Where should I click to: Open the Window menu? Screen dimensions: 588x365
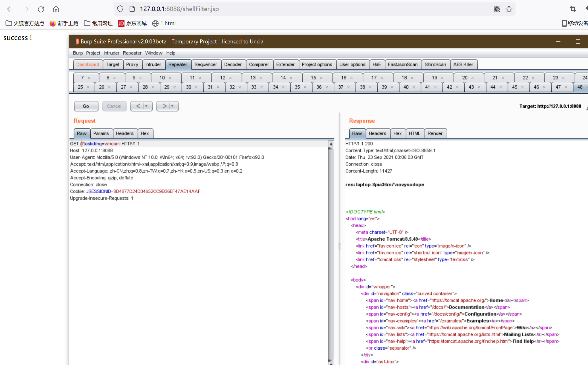[x=154, y=53]
